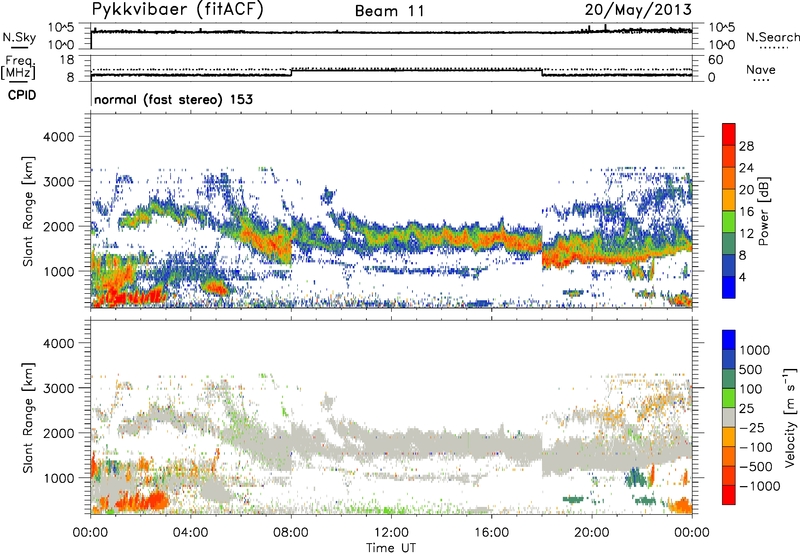Click the blue top segment of velocity colorbar
The image size is (800, 554).
[x=729, y=340]
